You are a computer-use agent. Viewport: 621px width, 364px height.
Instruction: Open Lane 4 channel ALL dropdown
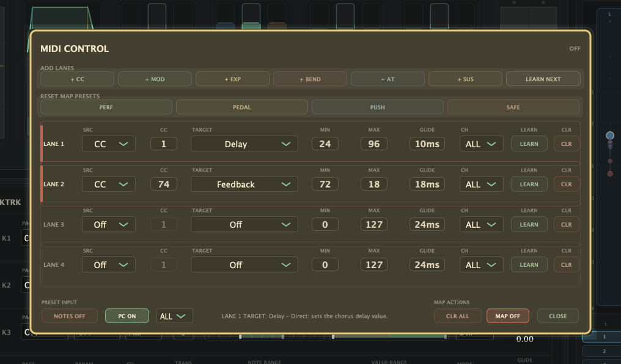tap(481, 264)
